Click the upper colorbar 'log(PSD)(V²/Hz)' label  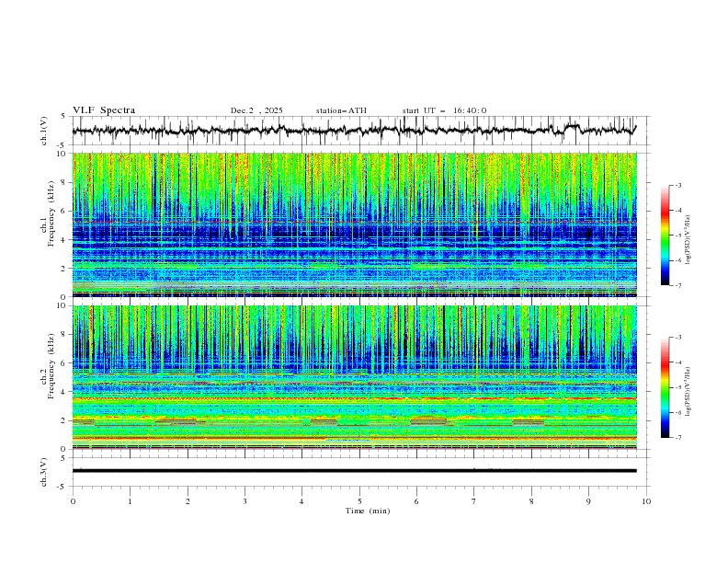pos(688,240)
